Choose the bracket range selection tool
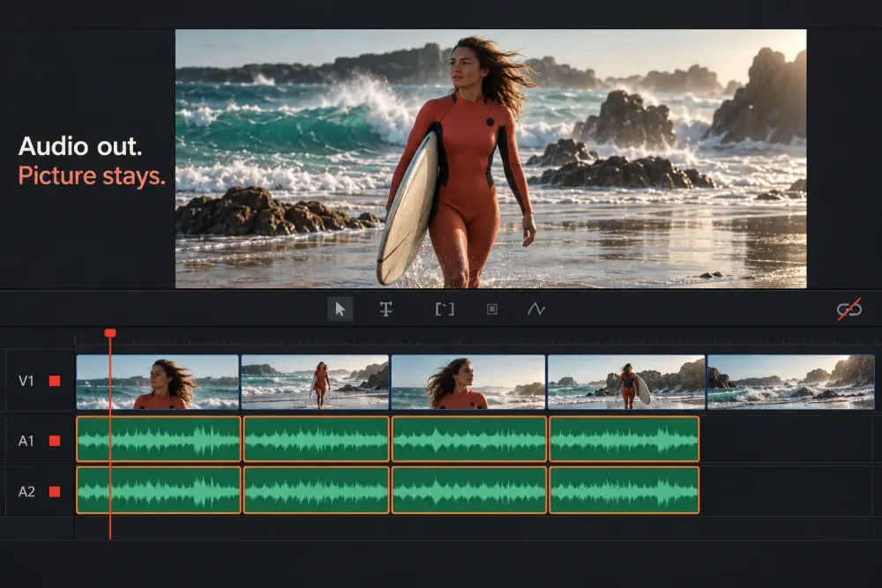The height and width of the screenshot is (588, 882). 445,309
